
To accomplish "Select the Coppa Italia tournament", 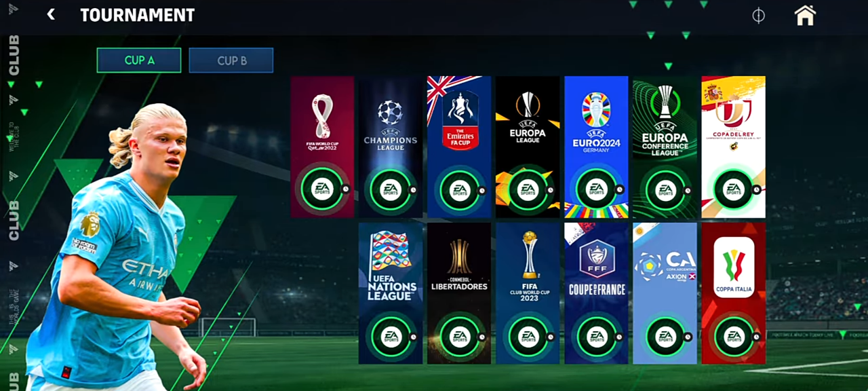I will (x=733, y=293).
